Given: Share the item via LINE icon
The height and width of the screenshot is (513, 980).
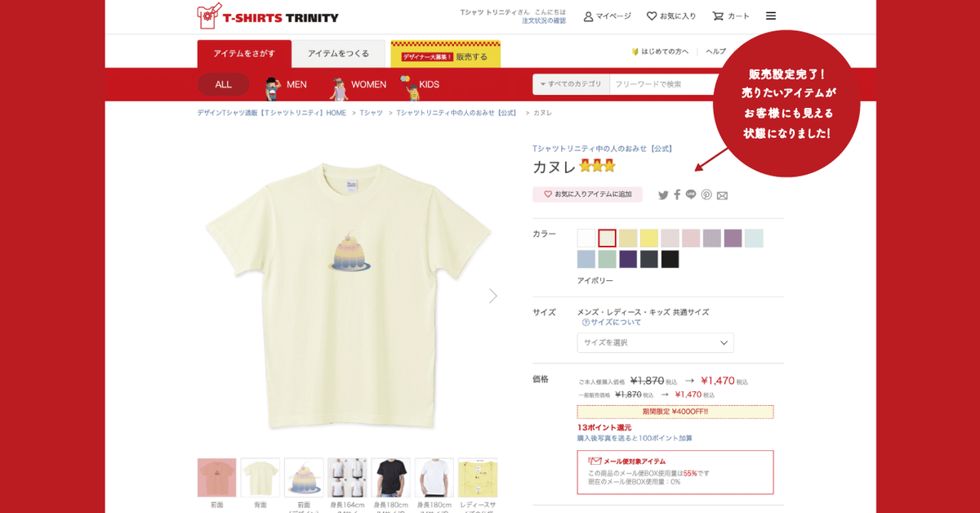Looking at the screenshot, I should tap(691, 194).
